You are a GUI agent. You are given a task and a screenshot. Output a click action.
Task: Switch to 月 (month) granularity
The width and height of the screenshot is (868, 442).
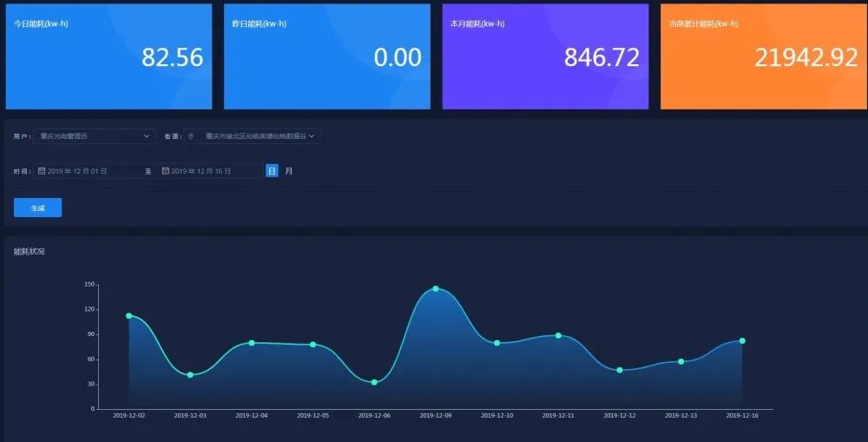289,171
